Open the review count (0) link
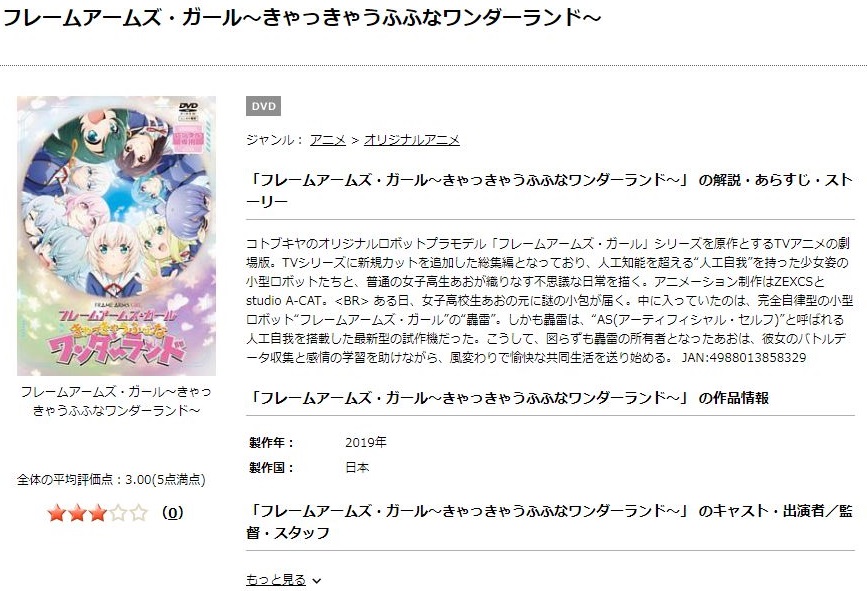867x591 pixels. point(173,513)
